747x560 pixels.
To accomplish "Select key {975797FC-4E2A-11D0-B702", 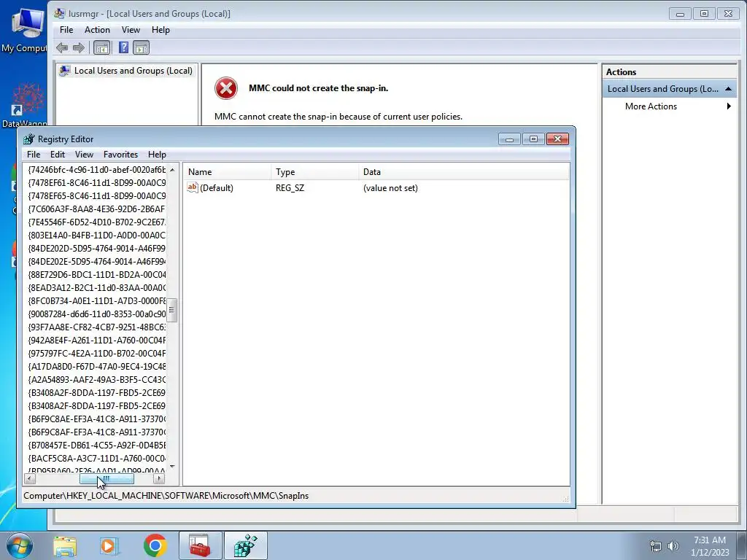I will click(97, 354).
